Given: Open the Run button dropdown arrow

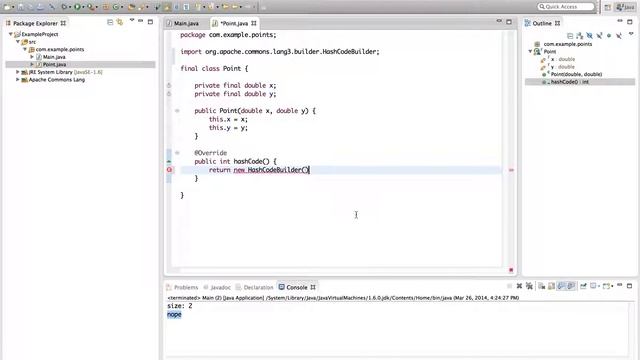Looking at the screenshot, I should [84, 7].
